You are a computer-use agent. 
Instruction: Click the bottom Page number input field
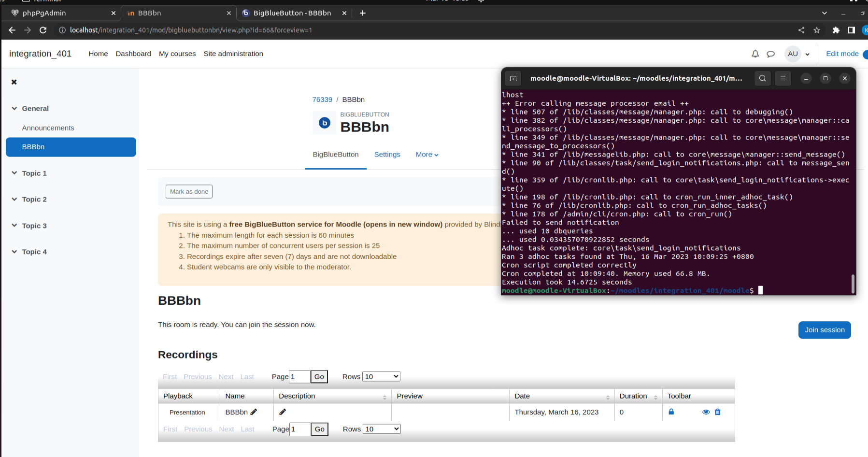[300, 429]
